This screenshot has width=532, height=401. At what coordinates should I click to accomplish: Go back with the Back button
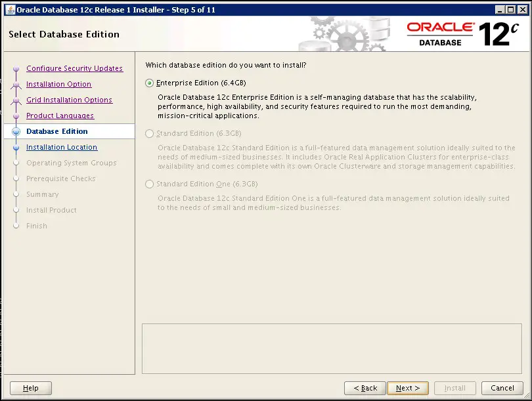click(x=365, y=388)
